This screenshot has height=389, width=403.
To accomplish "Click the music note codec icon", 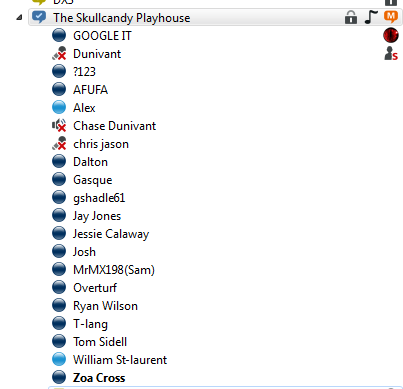I will (371, 17).
